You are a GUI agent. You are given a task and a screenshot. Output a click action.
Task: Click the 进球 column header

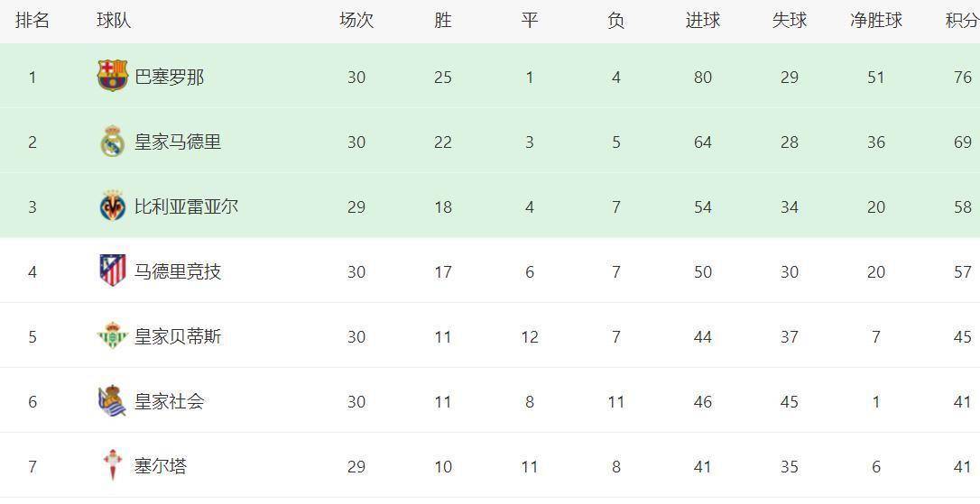click(x=702, y=21)
